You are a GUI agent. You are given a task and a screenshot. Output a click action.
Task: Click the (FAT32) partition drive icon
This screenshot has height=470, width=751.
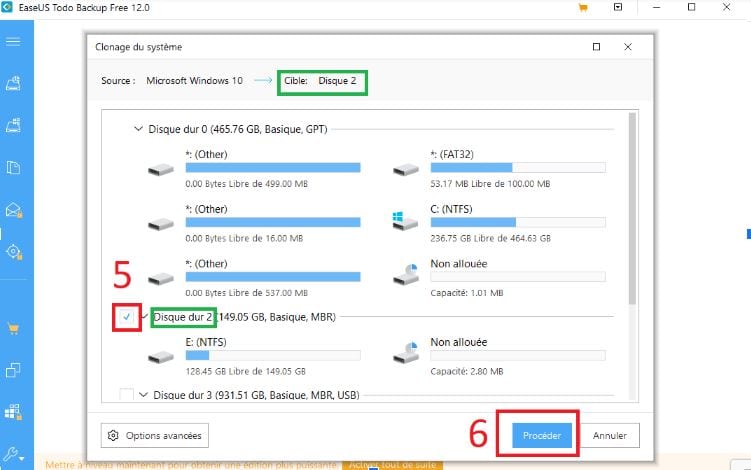pos(406,169)
